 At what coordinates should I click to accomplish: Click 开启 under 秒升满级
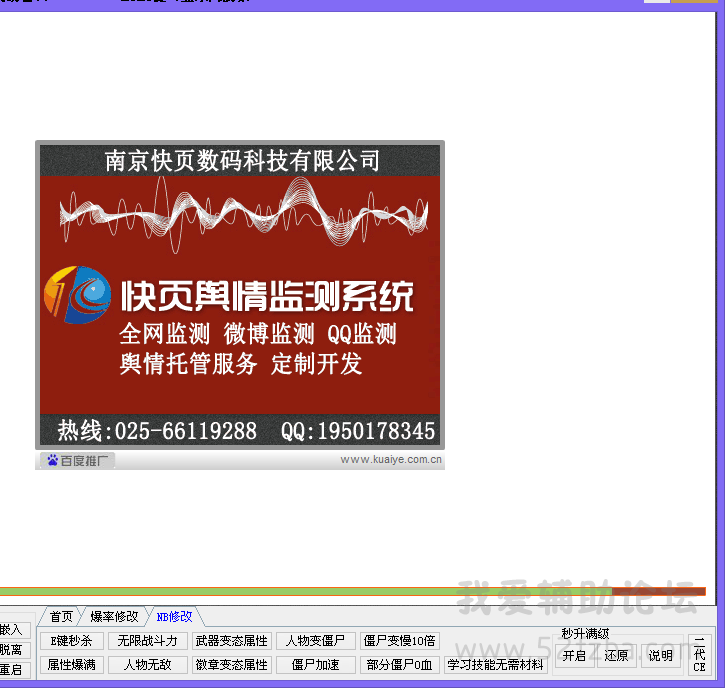[x=574, y=656]
